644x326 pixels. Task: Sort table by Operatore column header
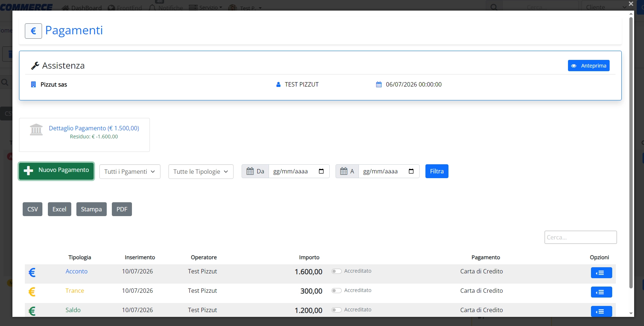(x=204, y=257)
